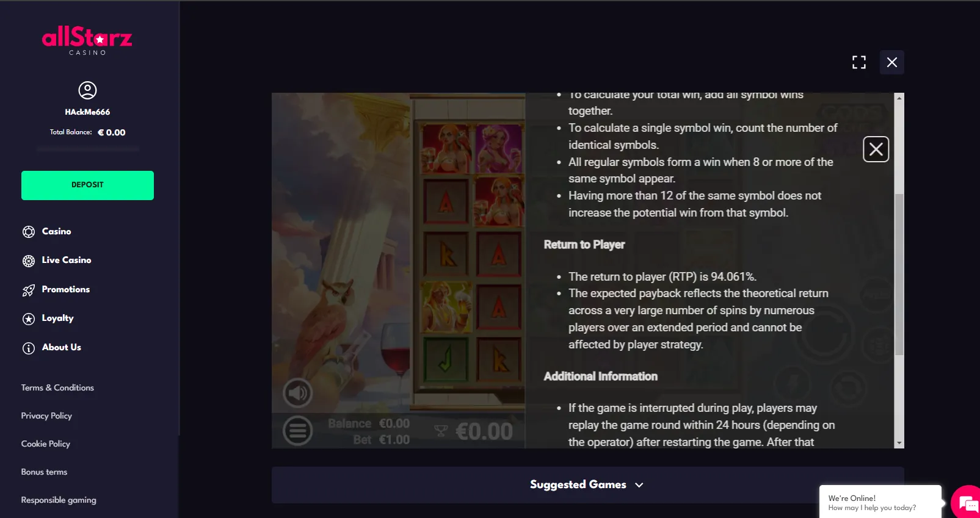Open the About Us menu item

(61, 347)
